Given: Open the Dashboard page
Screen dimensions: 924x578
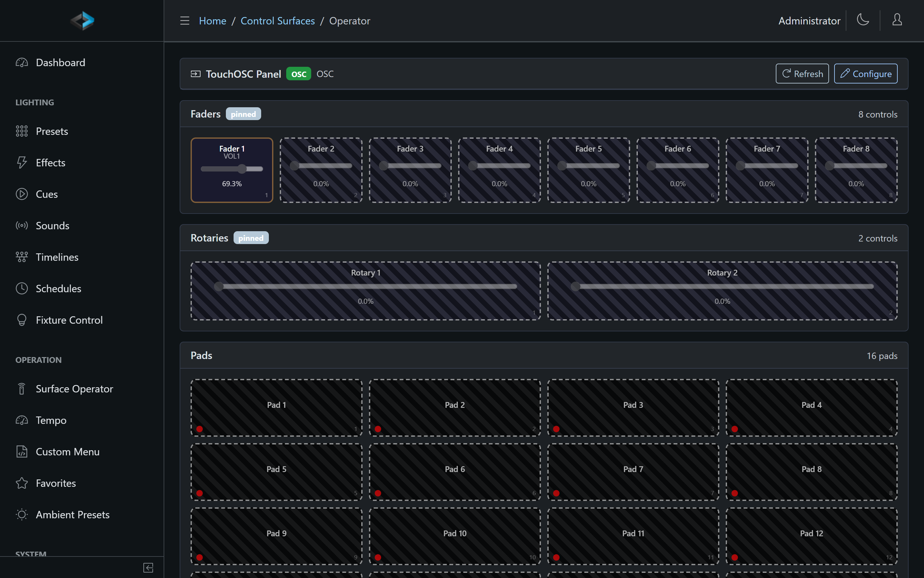Looking at the screenshot, I should (82, 62).
